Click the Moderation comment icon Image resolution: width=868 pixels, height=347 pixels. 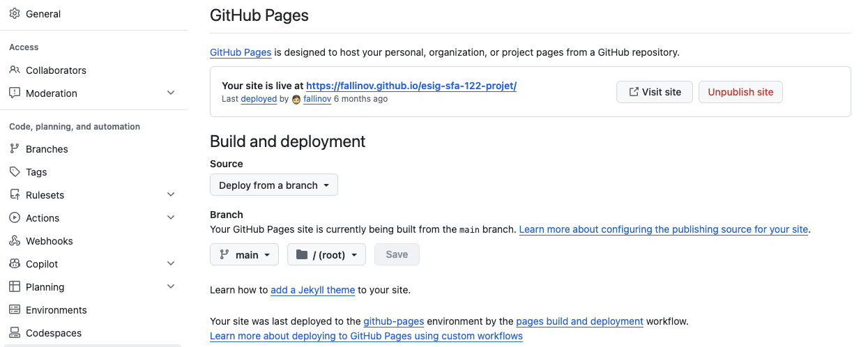[15, 93]
